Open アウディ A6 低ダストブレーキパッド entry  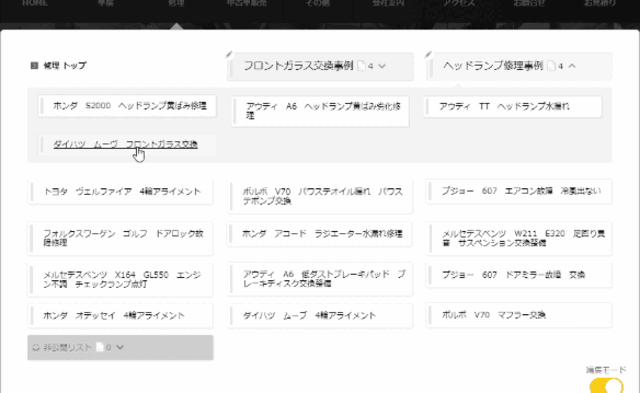pos(320,279)
